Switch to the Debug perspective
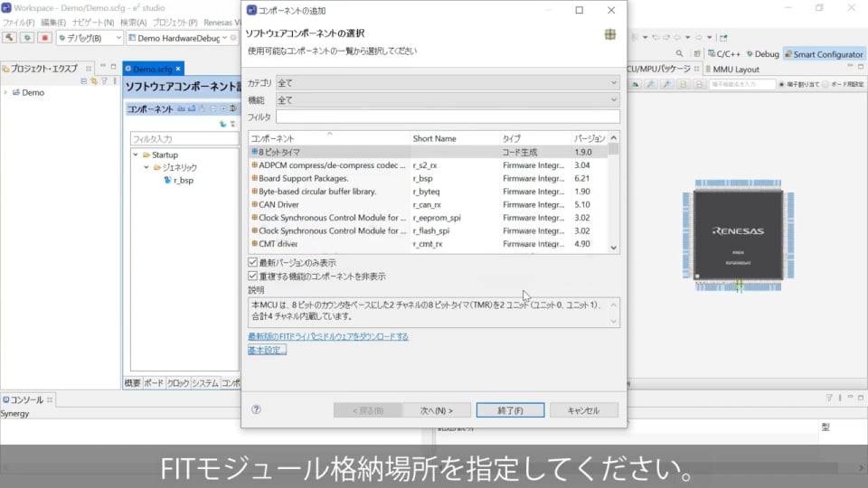Image resolution: width=868 pixels, height=488 pixels. [762, 53]
